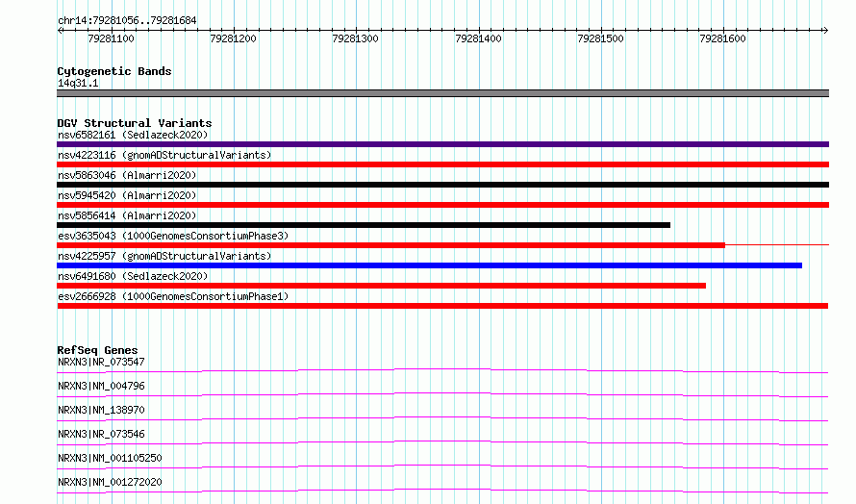This screenshot has width=856, height=504.
Task: Select transcript NRXN3|NM_004796
Action: (x=101, y=386)
